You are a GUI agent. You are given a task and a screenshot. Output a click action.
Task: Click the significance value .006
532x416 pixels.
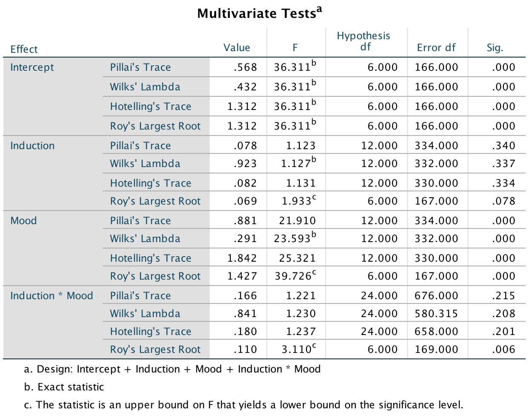click(x=503, y=350)
